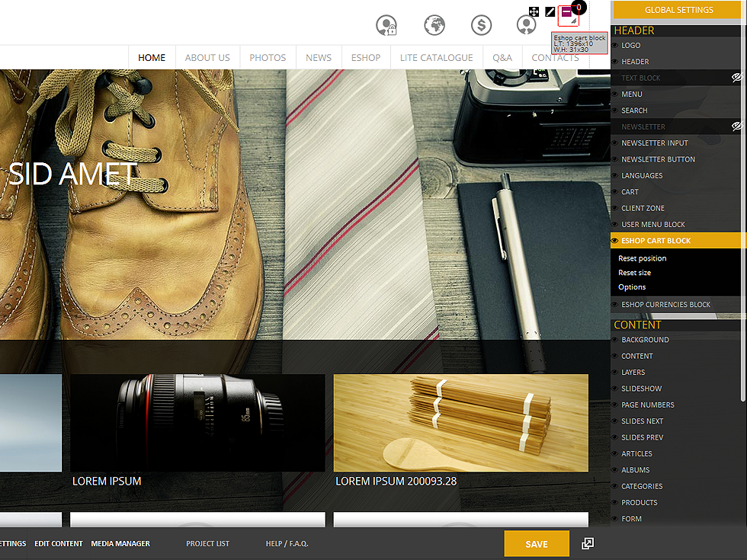Expand the Eshop Currencies Block item

[x=665, y=305]
